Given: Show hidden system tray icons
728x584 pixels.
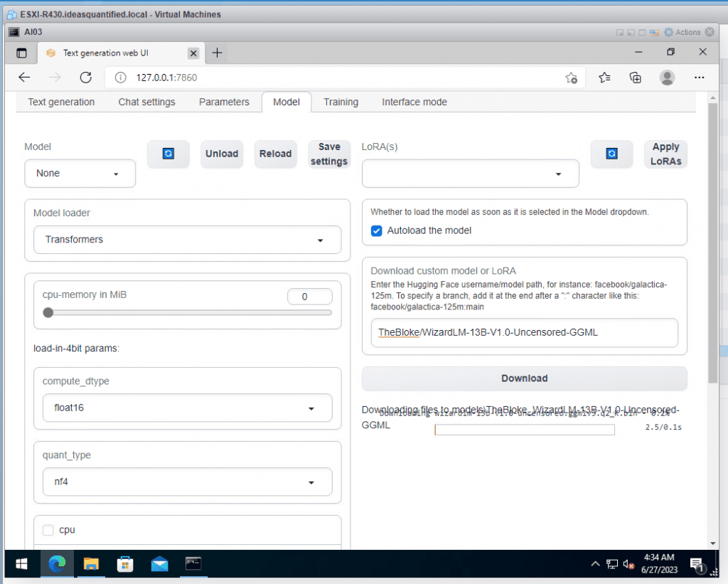Looking at the screenshot, I should point(595,564).
